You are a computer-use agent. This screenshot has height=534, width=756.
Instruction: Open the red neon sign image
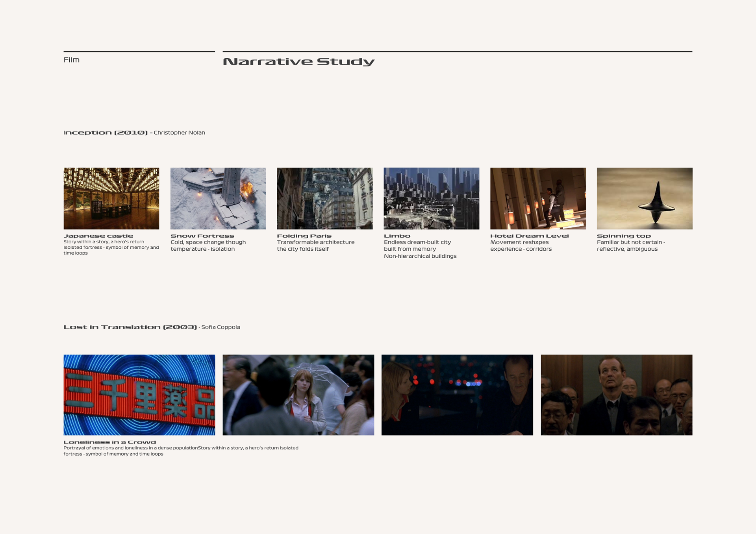point(139,395)
